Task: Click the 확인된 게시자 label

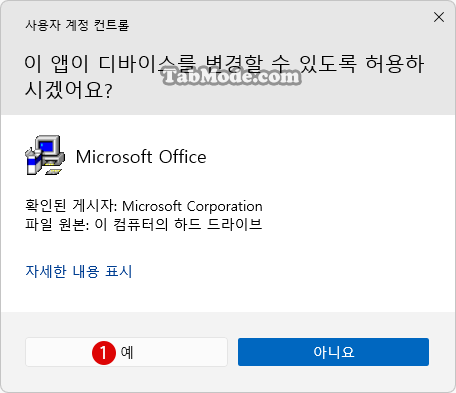Action: (x=71, y=206)
